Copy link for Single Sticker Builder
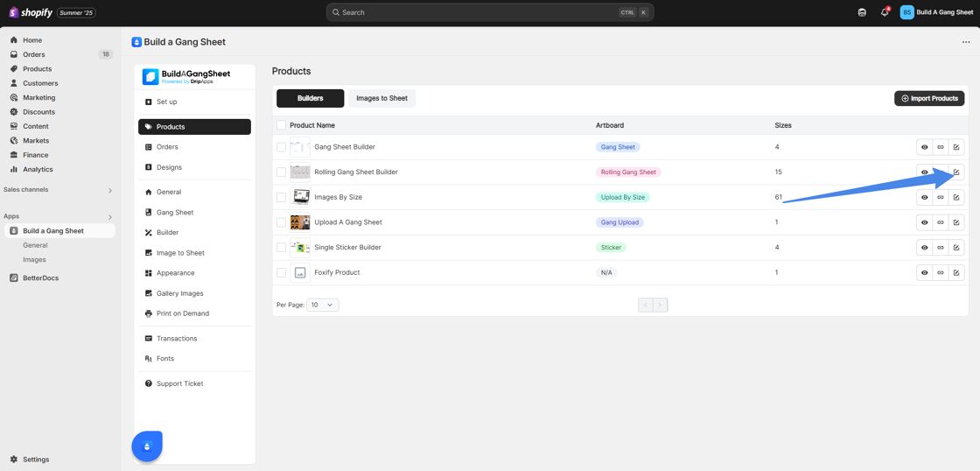 coord(940,247)
